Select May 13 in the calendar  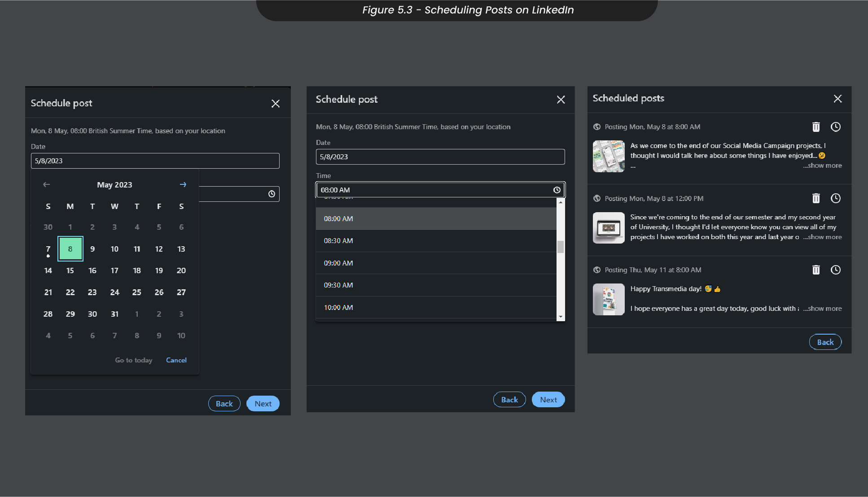click(181, 249)
